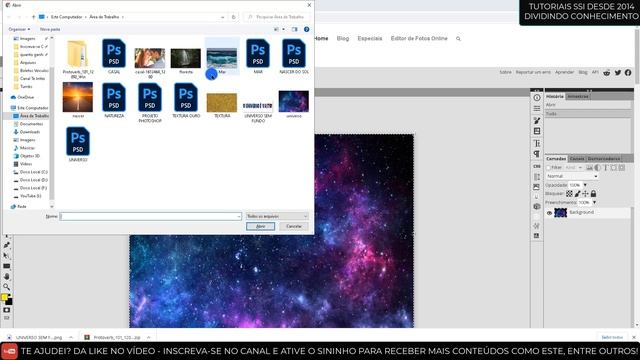The height and width of the screenshot is (360, 640).
Task: Select Documentos in the navigation tree
Action: coord(31,124)
